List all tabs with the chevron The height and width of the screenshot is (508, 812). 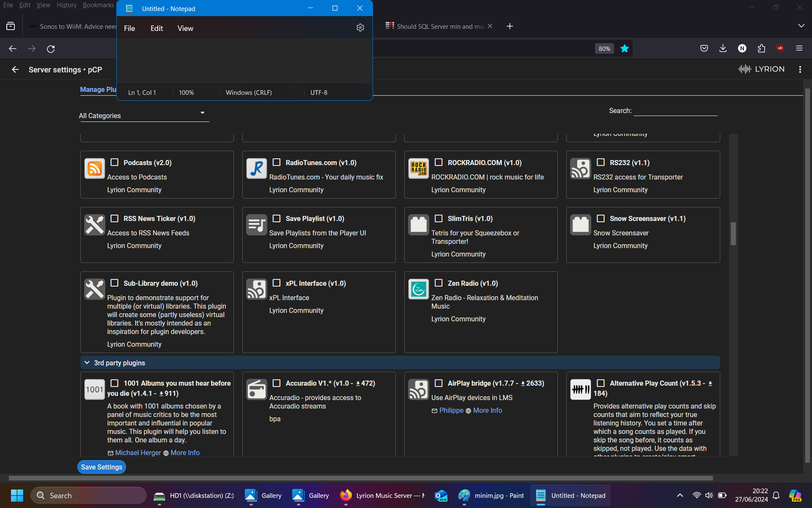coord(801,26)
